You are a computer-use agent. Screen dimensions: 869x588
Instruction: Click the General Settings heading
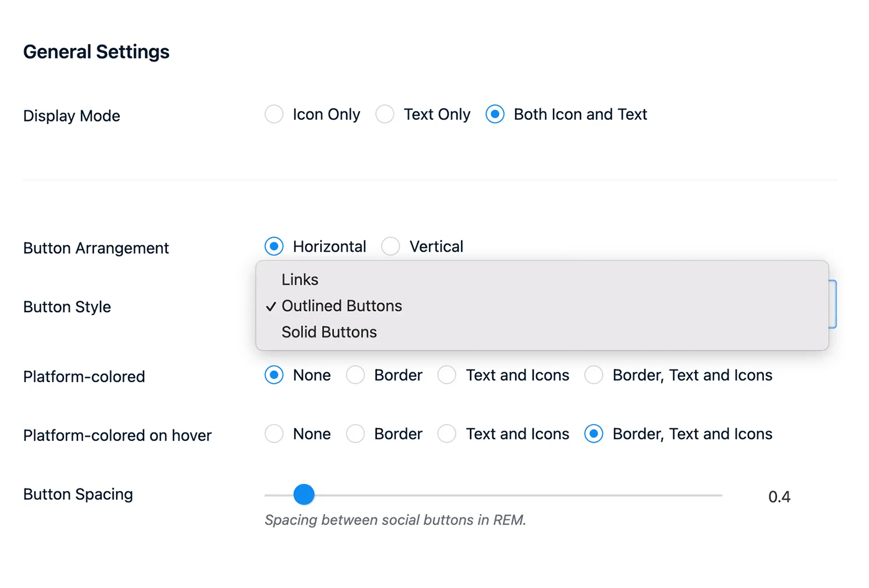[96, 51]
